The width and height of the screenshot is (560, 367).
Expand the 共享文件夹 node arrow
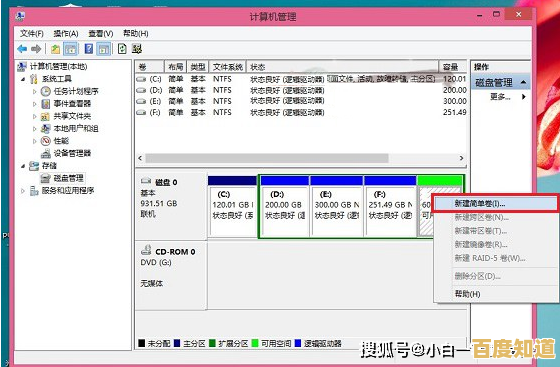coord(35,116)
